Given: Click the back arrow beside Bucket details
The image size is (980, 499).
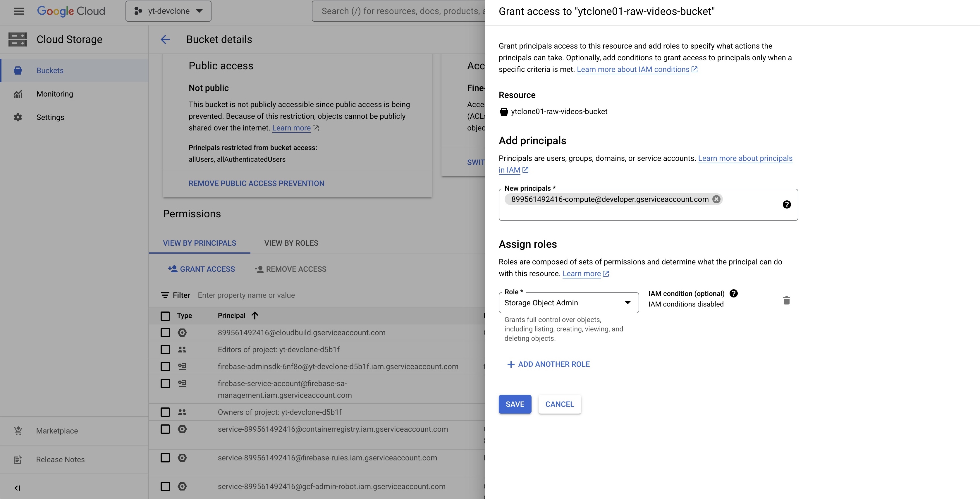Looking at the screenshot, I should click(x=165, y=39).
